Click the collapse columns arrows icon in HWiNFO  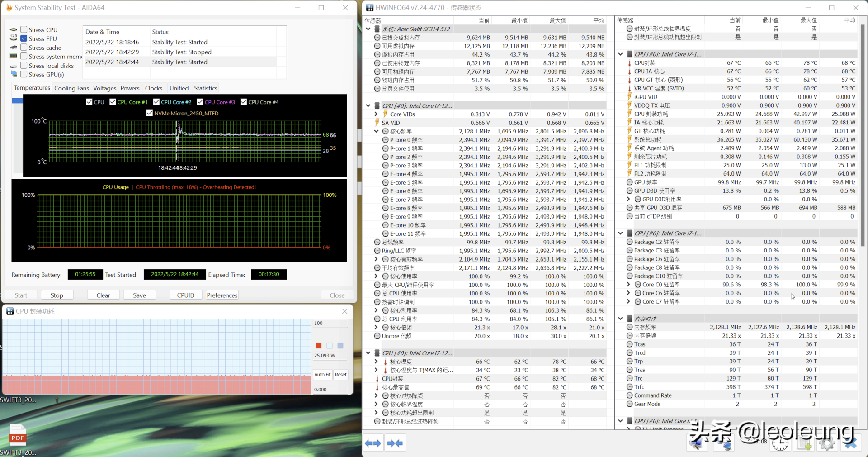[x=395, y=443]
